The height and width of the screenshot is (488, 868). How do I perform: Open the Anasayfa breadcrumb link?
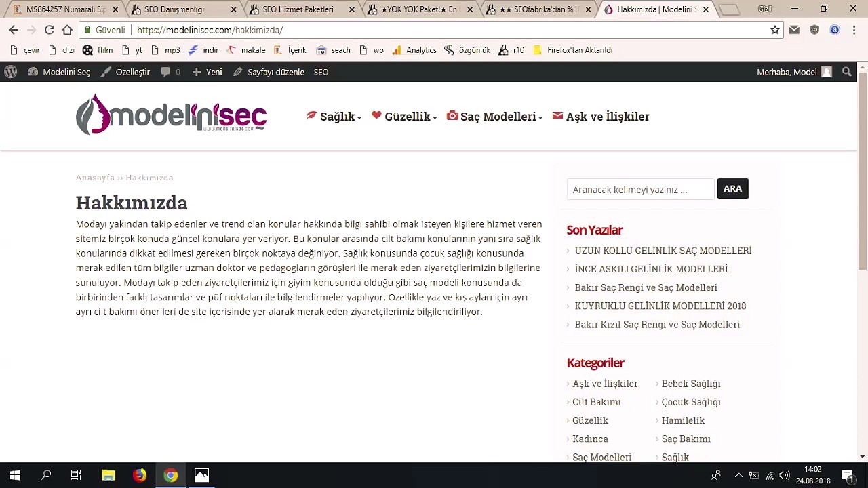pyautogui.click(x=95, y=178)
